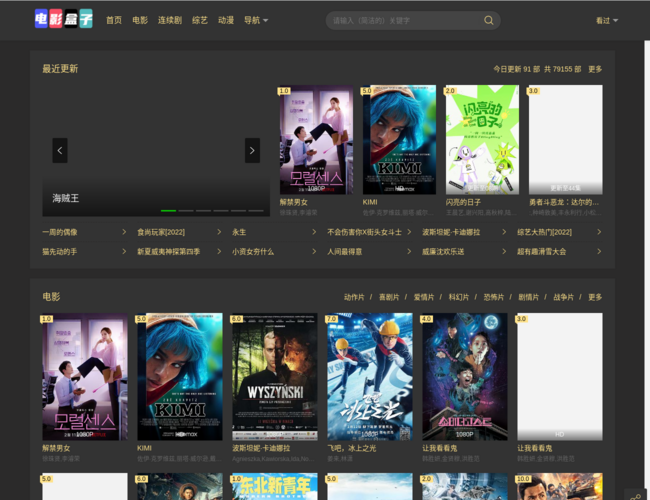650x500 pixels.
Task: Select the second carousel indicator bar
Action: pos(186,211)
